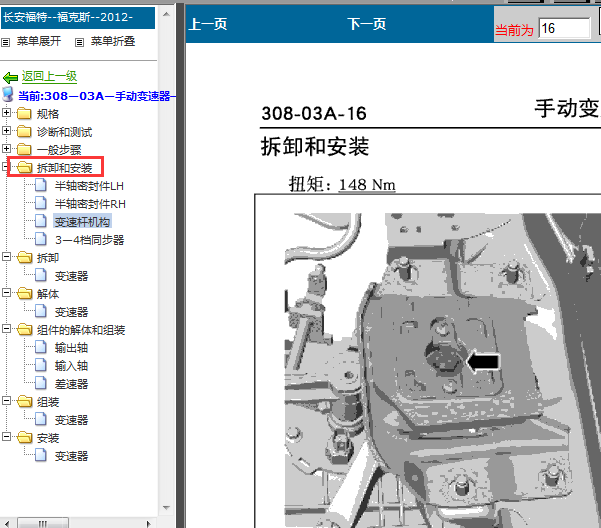Click the 一般步骤 folder icon
The height and width of the screenshot is (528, 601).
point(24,149)
